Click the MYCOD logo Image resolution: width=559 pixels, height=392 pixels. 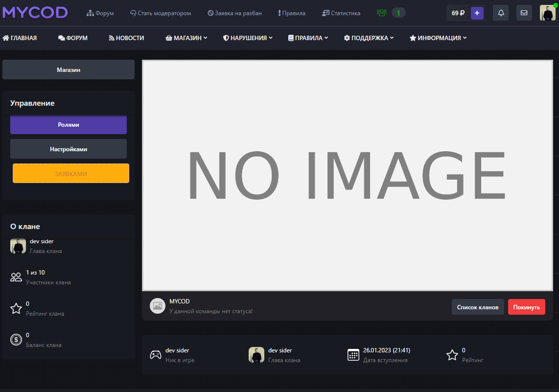(35, 13)
